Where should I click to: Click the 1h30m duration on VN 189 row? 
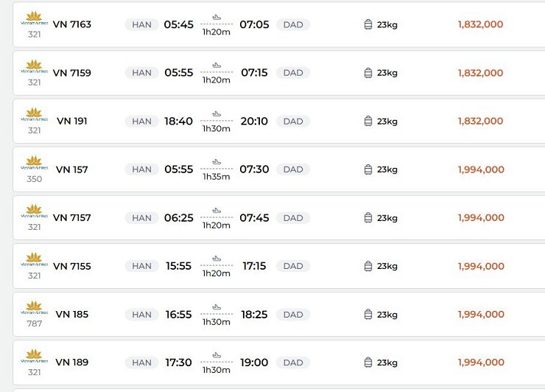[217, 370]
